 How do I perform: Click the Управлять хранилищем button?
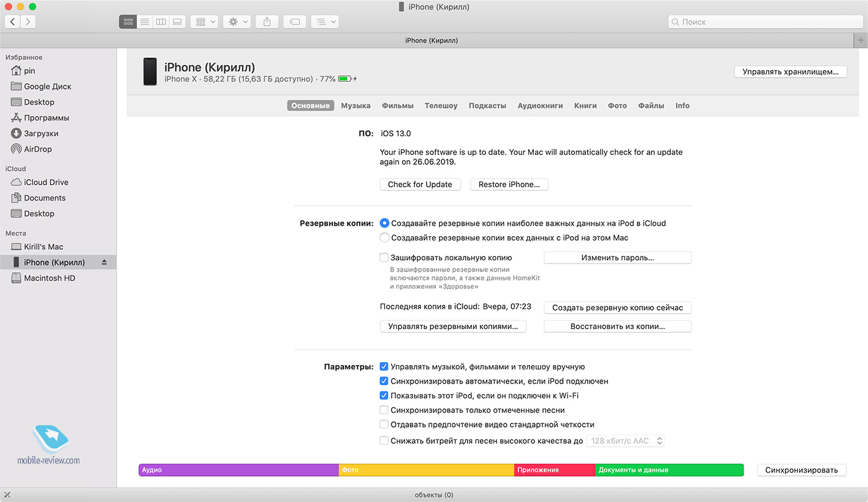(x=790, y=72)
